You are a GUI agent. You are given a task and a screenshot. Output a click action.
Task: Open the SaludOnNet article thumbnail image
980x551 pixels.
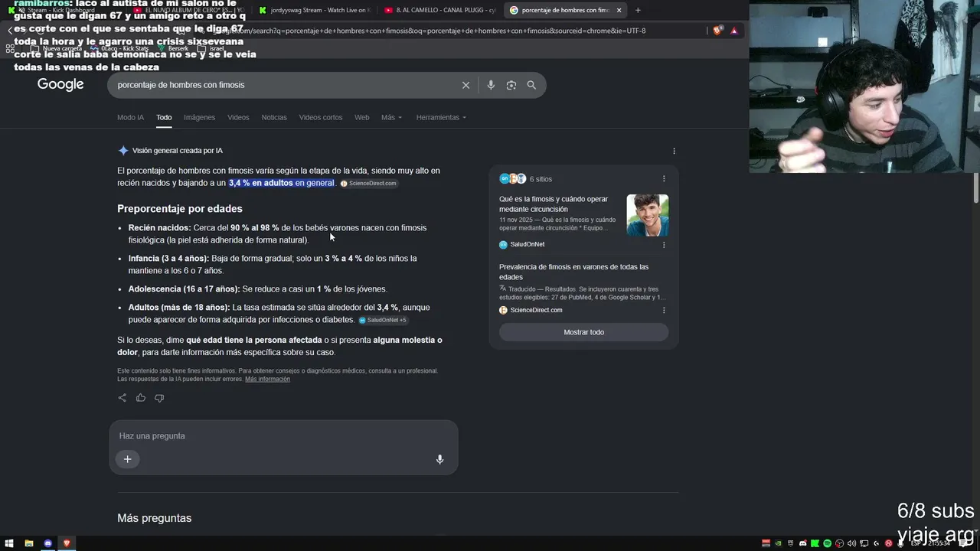point(647,215)
